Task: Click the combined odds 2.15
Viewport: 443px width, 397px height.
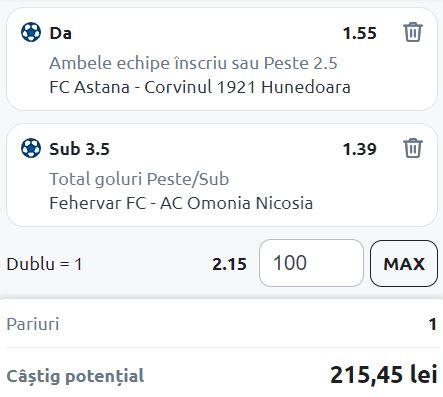Action: (x=229, y=264)
